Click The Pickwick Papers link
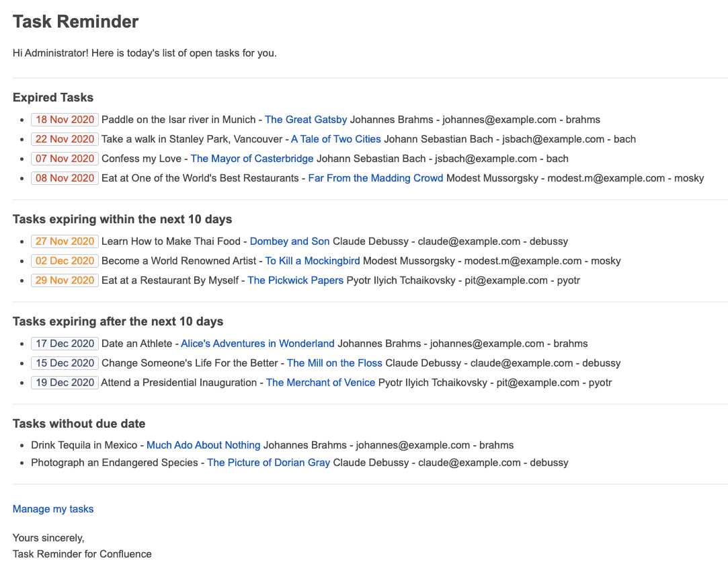 (x=295, y=280)
